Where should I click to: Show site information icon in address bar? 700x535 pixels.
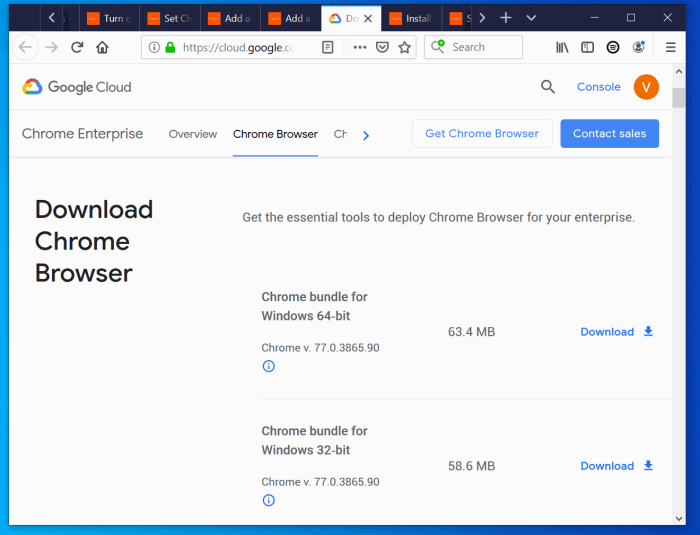pos(154,47)
